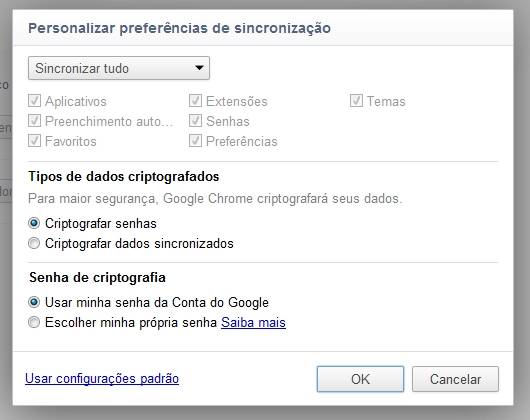
Task: Toggle the Senhas checkbox
Action: pyautogui.click(x=195, y=121)
